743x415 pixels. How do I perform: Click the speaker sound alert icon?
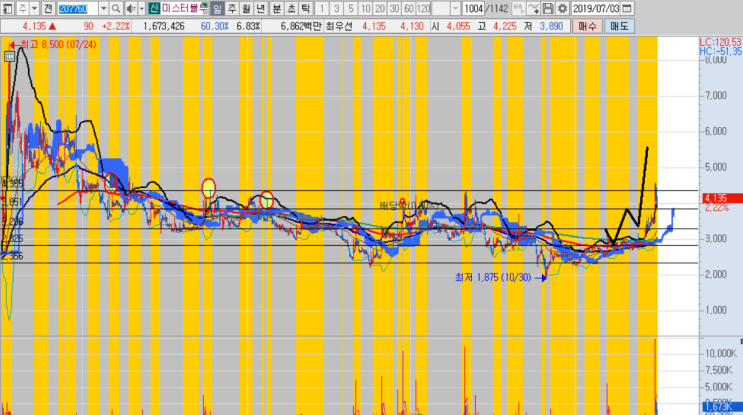[131, 8]
